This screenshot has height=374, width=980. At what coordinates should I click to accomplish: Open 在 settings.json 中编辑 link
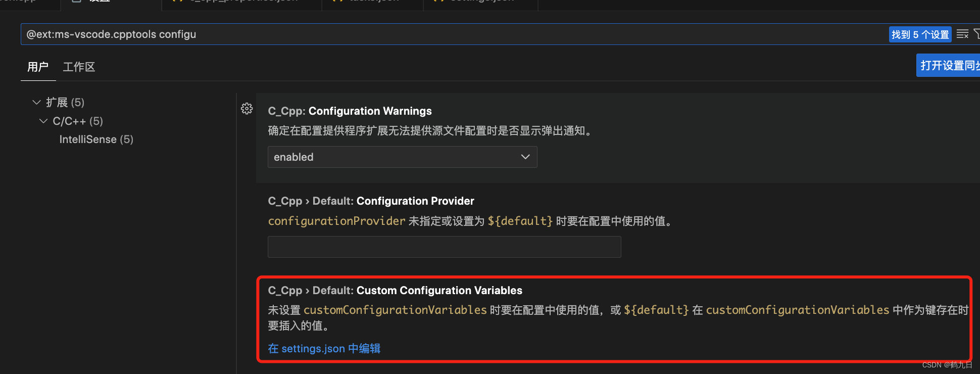[x=324, y=349]
